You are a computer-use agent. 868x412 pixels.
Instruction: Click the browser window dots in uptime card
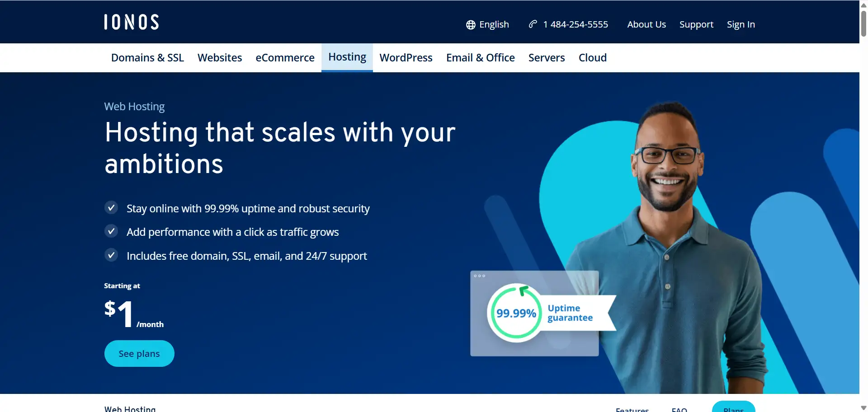point(480,276)
